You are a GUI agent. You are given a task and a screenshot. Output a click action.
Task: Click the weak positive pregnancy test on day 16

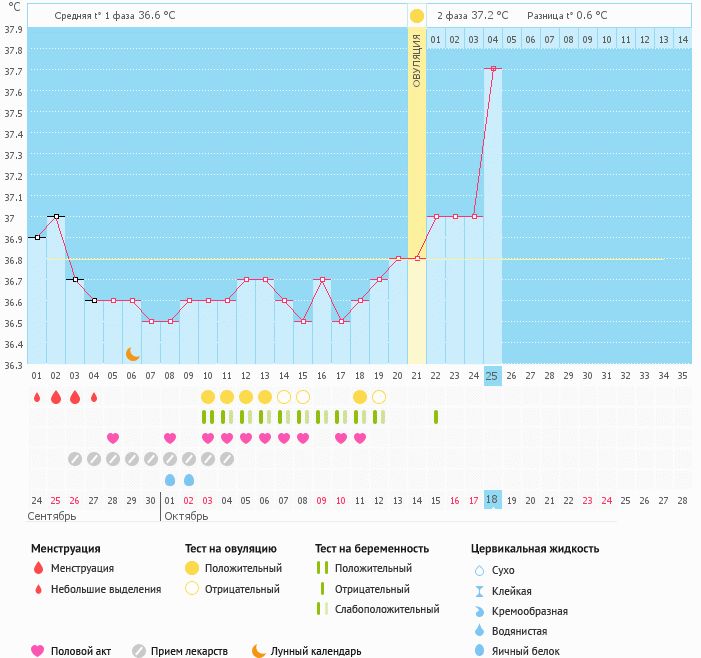tap(322, 417)
